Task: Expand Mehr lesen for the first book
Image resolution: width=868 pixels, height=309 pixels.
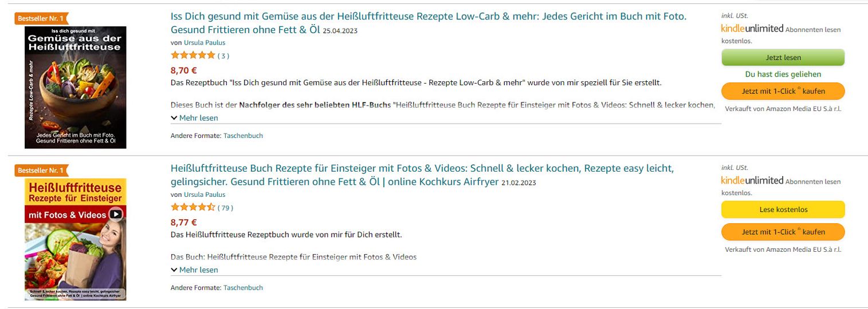Action: pos(195,118)
